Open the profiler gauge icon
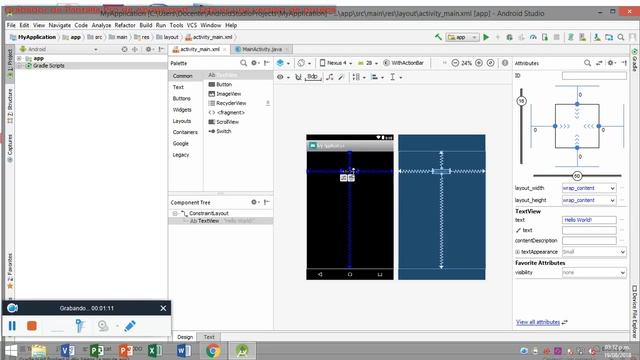The image size is (640, 360). tap(533, 37)
